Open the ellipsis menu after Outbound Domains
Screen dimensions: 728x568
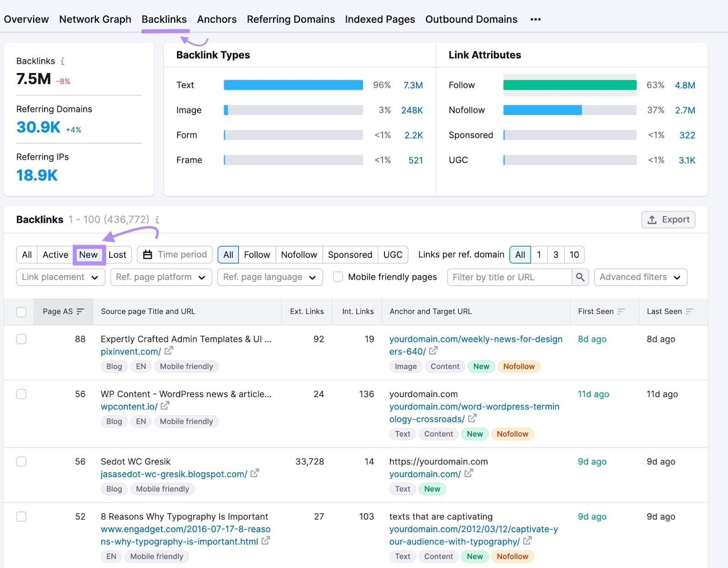pyautogui.click(x=536, y=19)
